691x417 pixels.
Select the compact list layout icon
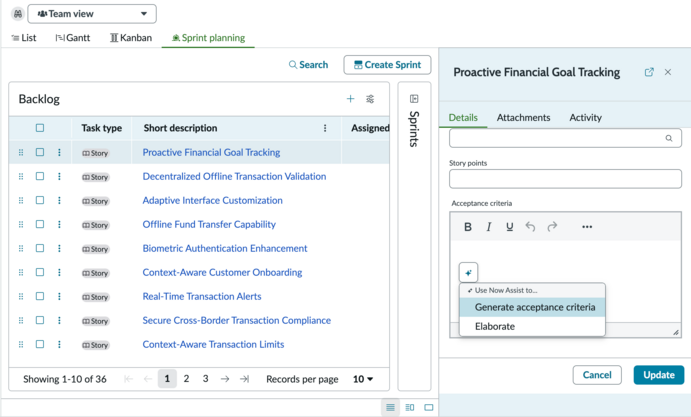pyautogui.click(x=390, y=407)
